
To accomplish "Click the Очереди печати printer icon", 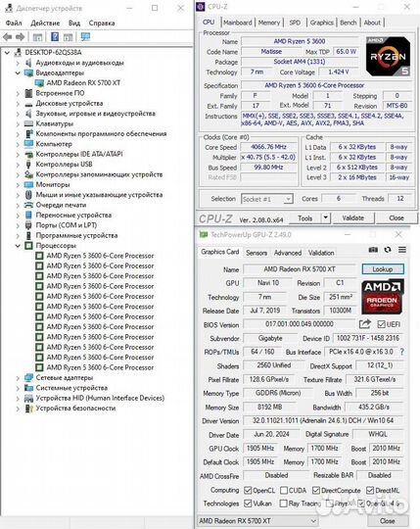I will 29,205.
